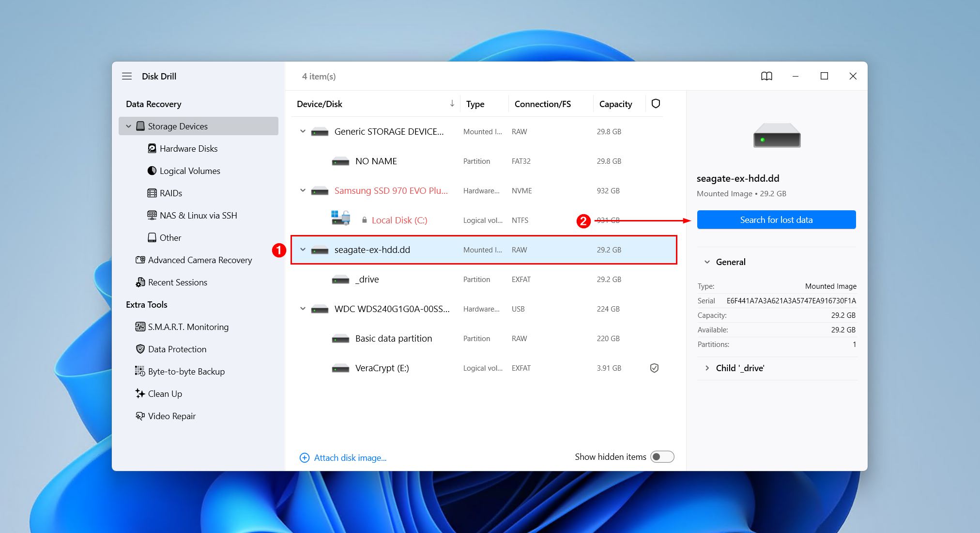Click the serial number E6F441A7A3A621A3A5747EA916730F1A
Viewport: 980px width, 533px height.
791,300
